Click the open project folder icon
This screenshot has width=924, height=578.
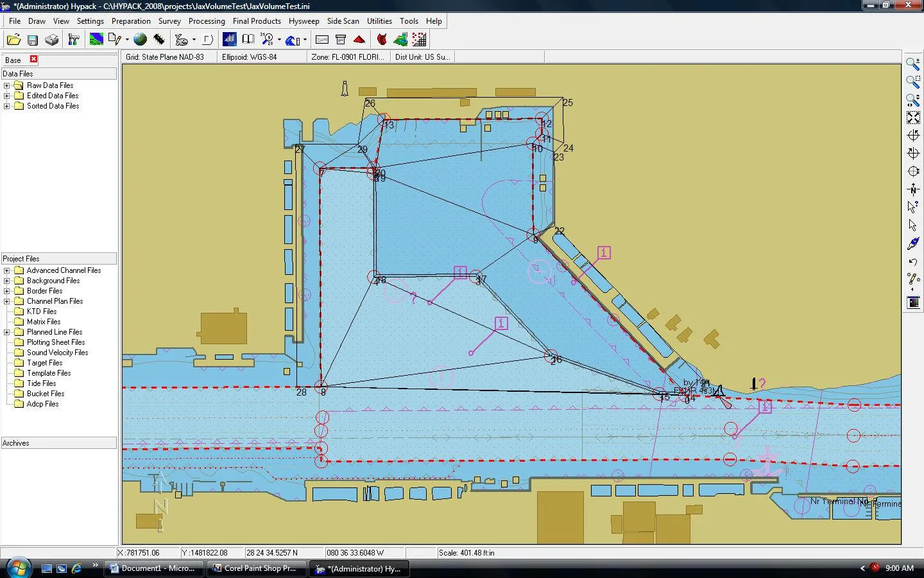click(13, 40)
